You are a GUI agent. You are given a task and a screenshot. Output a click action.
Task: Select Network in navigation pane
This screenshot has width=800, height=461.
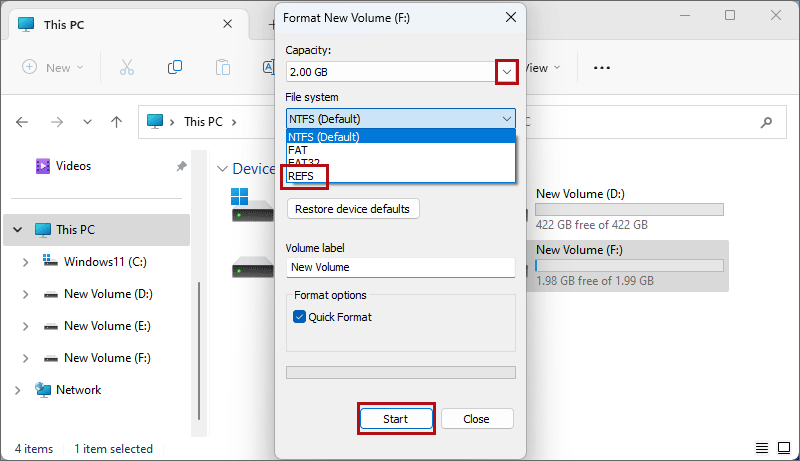coord(79,390)
